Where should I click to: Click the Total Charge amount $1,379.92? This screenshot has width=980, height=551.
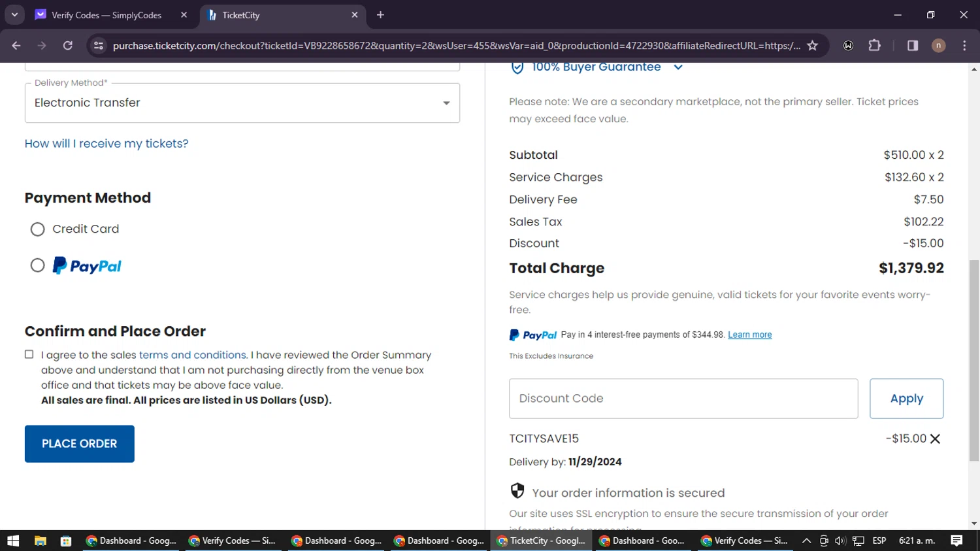click(911, 268)
